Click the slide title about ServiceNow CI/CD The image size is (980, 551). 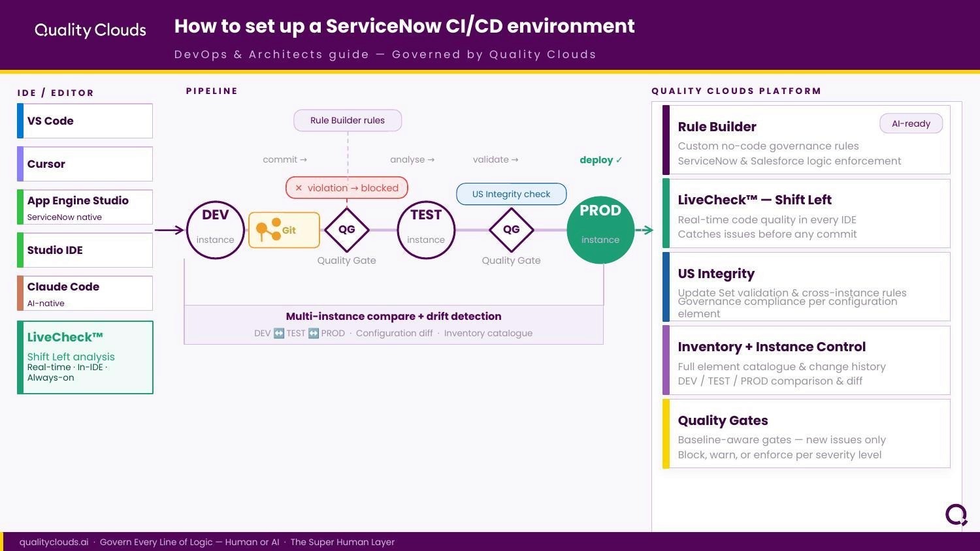tap(404, 26)
